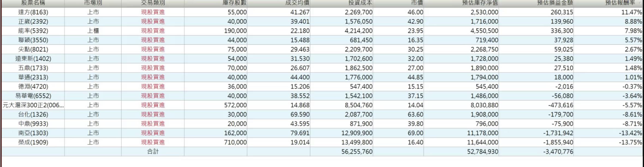This screenshot has height=167, width=644.
Task: Click 上櫃 market cell for 能率
Action: pyautogui.click(x=93, y=31)
